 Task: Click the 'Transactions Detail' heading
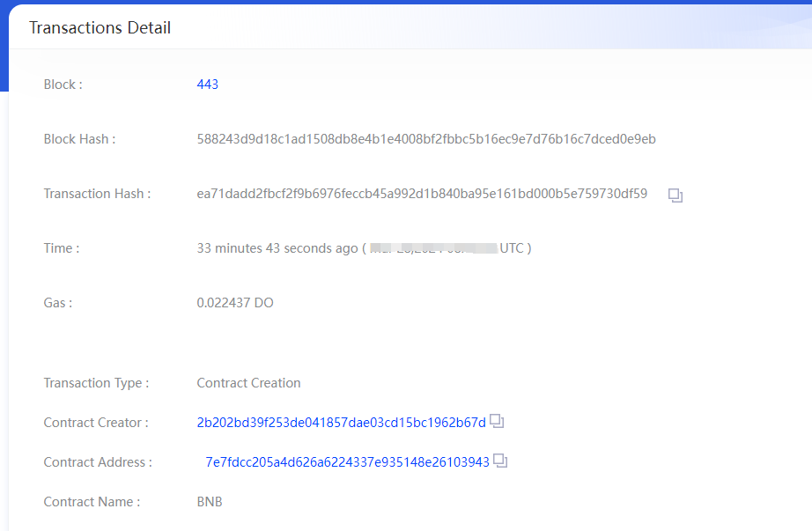(100, 27)
